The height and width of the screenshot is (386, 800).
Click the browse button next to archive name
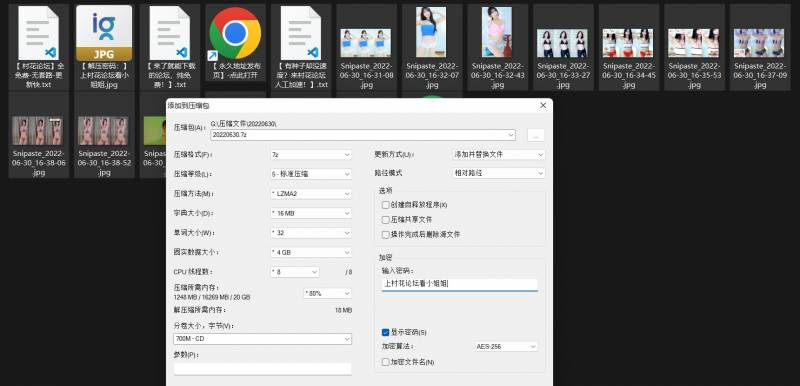pos(536,135)
